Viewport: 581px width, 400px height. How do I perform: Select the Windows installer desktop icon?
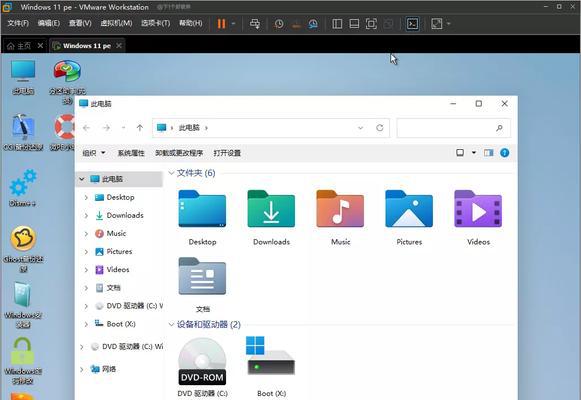23,305
